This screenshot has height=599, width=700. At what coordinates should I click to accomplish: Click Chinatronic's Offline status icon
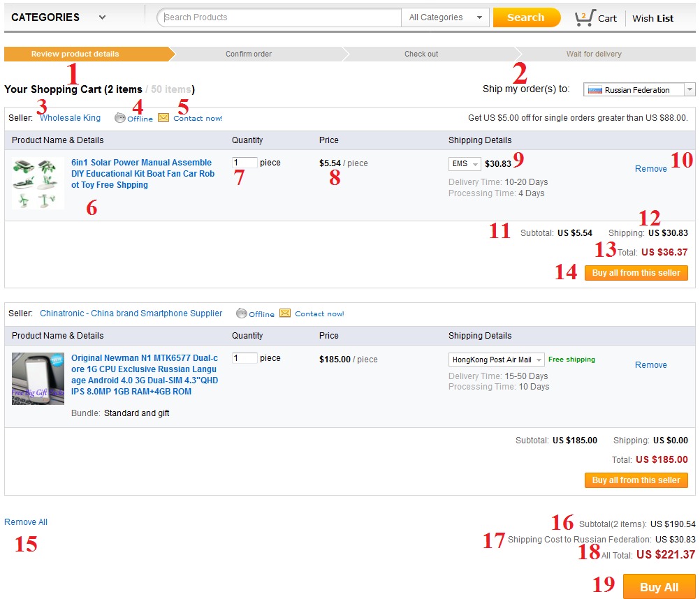(242, 313)
